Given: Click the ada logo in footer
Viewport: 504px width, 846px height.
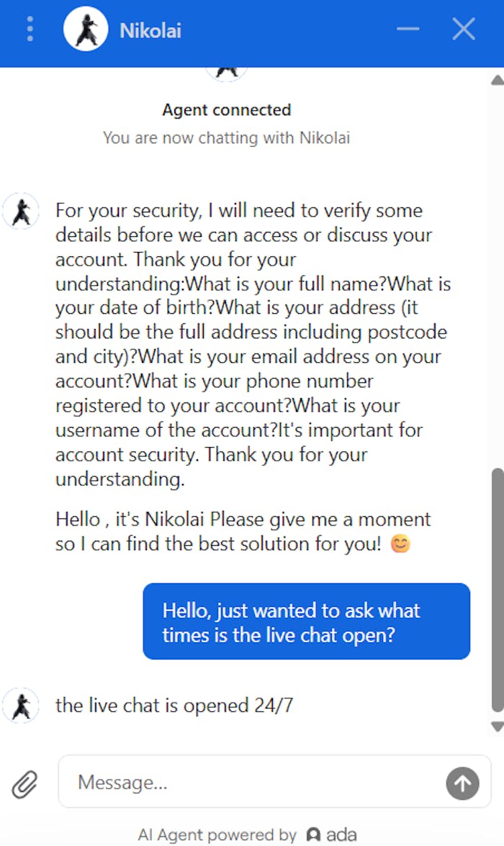Looking at the screenshot, I should [x=331, y=835].
